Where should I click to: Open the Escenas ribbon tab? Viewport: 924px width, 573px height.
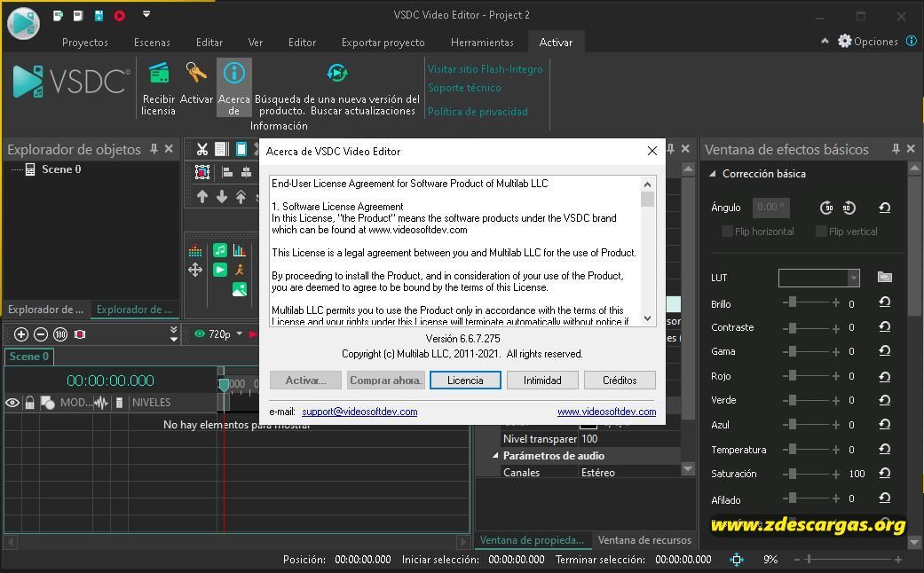point(152,43)
